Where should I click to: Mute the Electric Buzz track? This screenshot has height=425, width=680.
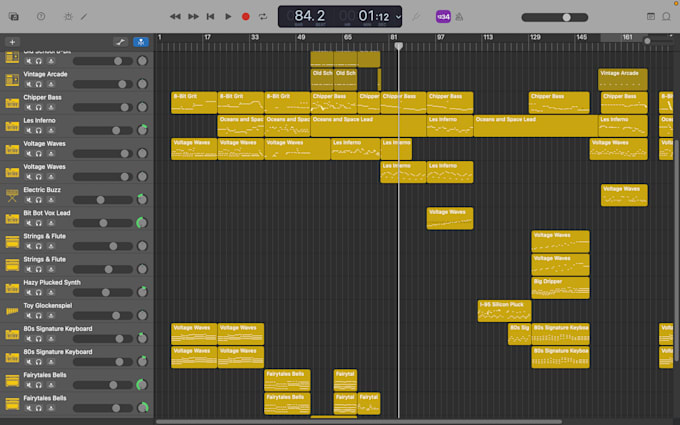click(x=29, y=200)
